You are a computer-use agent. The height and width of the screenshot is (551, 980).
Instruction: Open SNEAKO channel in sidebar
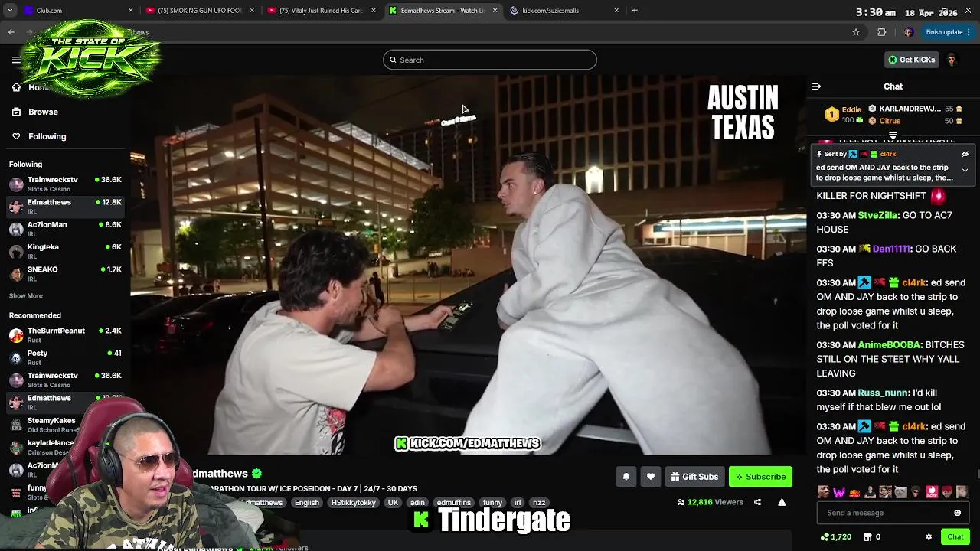tap(64, 273)
